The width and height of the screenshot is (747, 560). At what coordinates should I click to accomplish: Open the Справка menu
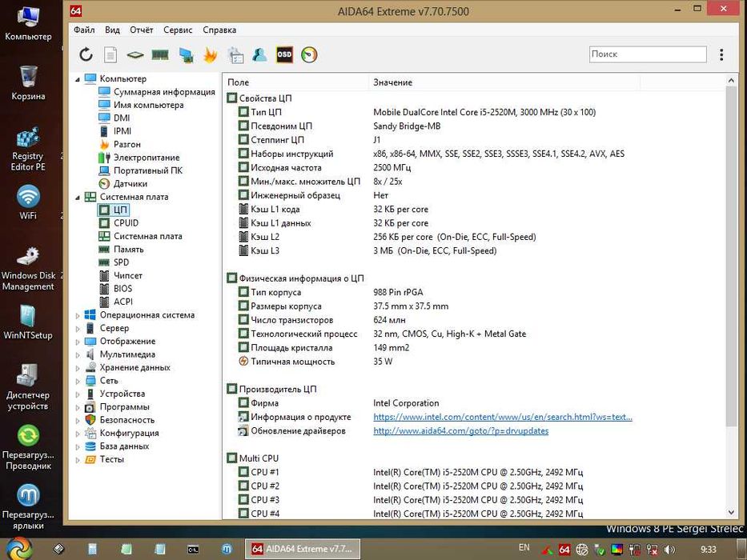click(219, 30)
